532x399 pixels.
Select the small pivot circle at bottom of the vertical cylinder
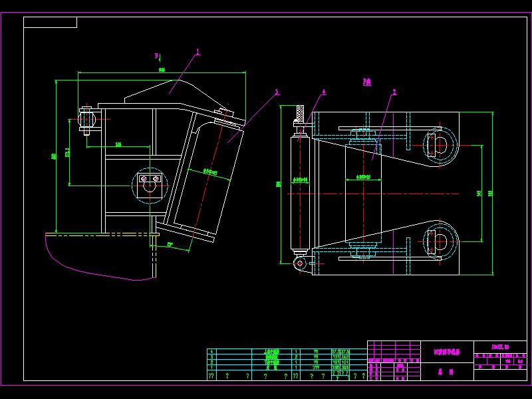[300, 263]
